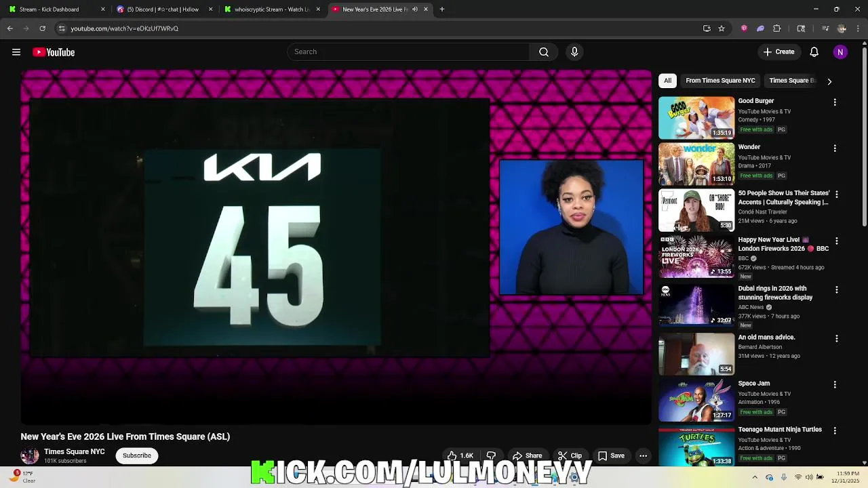Close the whoiscryptic Stream tab

point(318,9)
